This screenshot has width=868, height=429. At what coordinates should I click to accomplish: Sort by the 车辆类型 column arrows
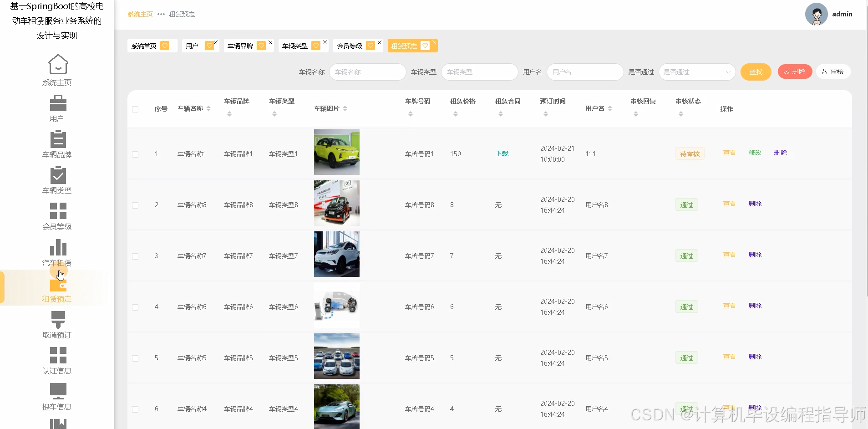pos(274,114)
